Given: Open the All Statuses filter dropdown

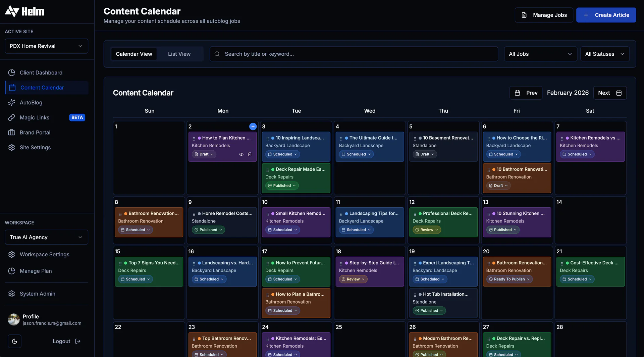Looking at the screenshot, I should coord(605,54).
